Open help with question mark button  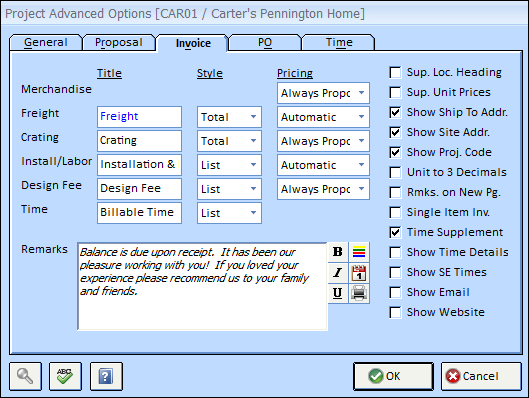[106, 376]
